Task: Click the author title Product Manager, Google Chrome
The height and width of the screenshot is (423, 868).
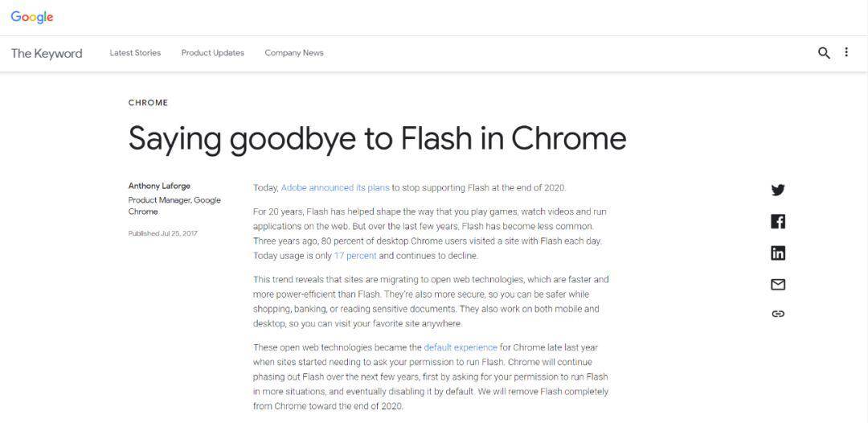Action: click(x=174, y=206)
